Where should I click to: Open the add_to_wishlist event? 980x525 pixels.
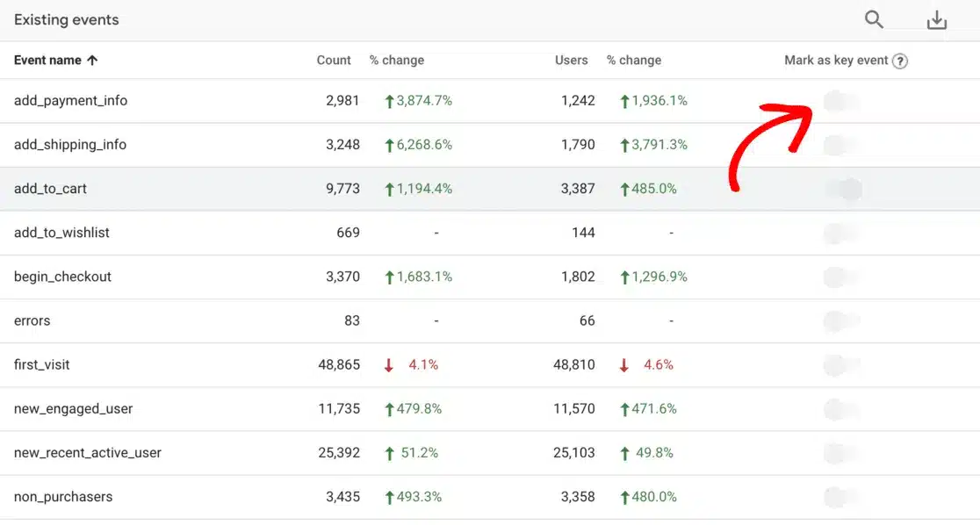(61, 233)
